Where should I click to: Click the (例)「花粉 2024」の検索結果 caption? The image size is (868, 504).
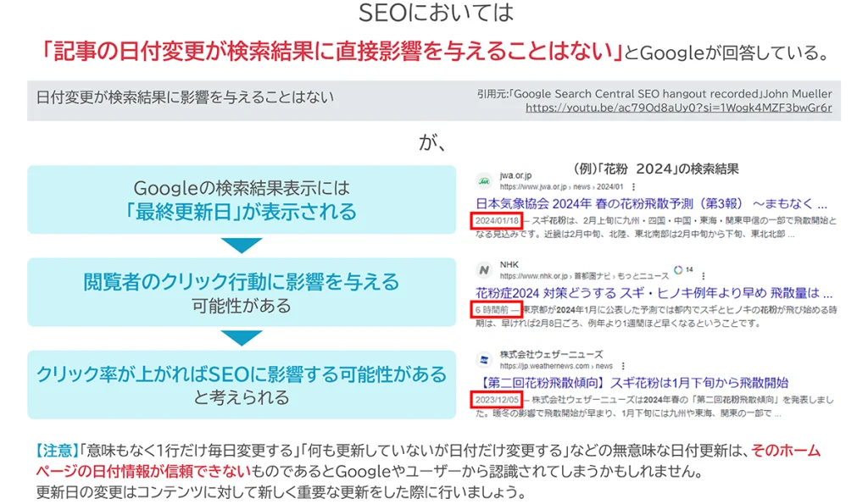(655, 169)
